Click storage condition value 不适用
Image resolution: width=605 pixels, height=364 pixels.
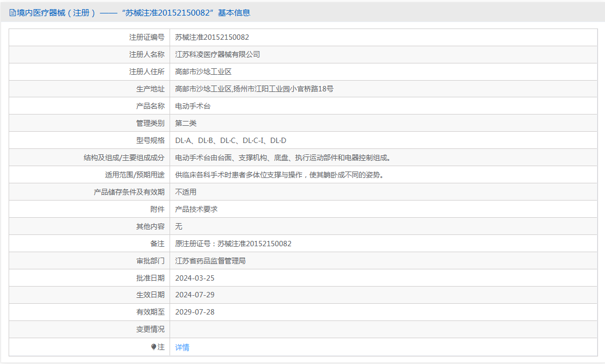click(x=186, y=192)
